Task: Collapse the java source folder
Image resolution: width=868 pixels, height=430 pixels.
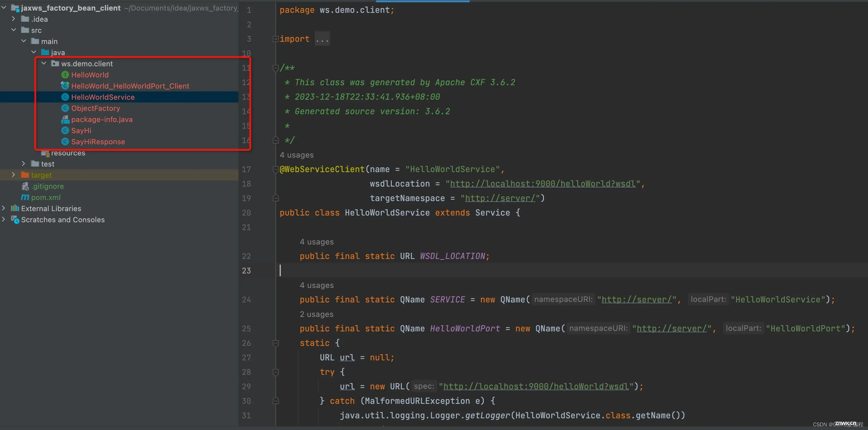Action: pyautogui.click(x=34, y=52)
